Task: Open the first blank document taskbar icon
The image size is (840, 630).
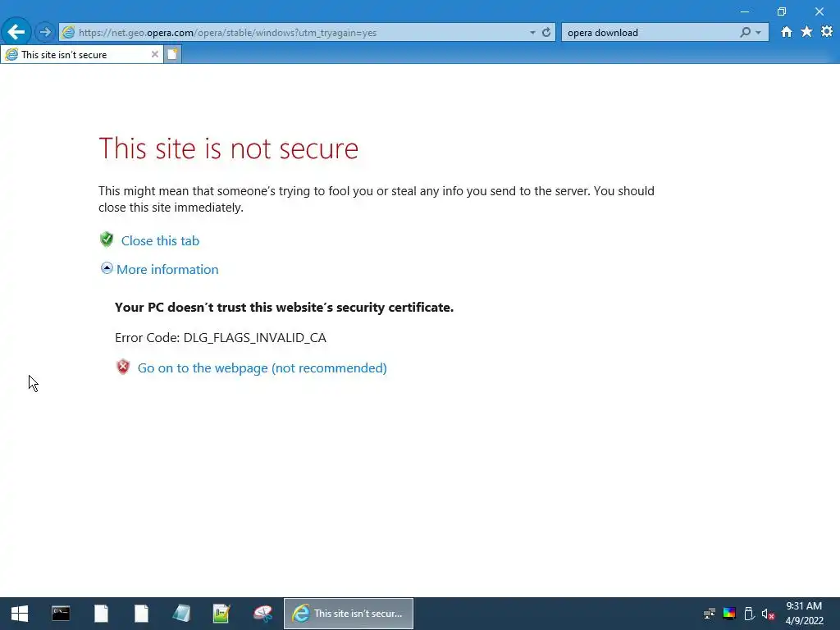Action: pos(101,614)
